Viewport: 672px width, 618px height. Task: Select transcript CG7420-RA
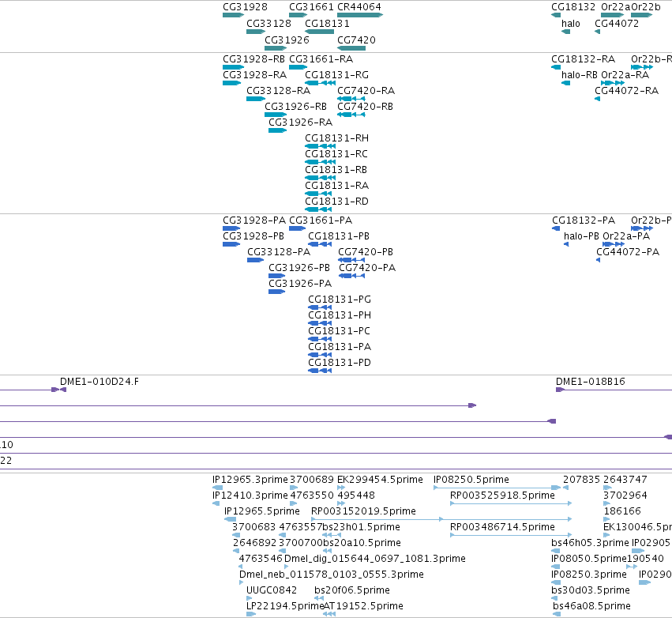click(x=351, y=99)
